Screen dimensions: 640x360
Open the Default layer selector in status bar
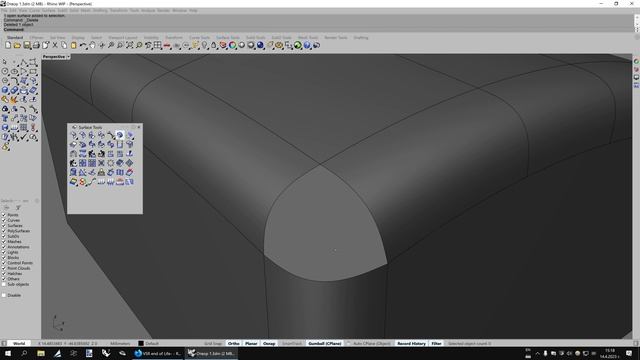(152, 343)
